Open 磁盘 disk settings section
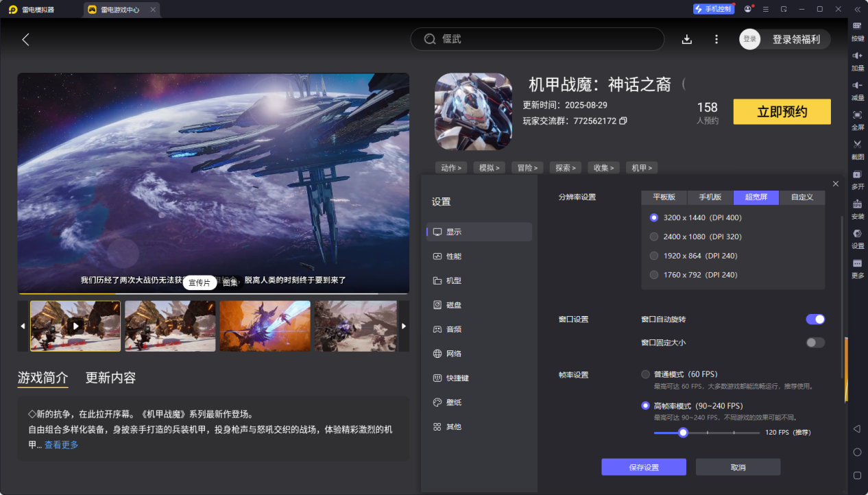868x495 pixels. (479, 305)
